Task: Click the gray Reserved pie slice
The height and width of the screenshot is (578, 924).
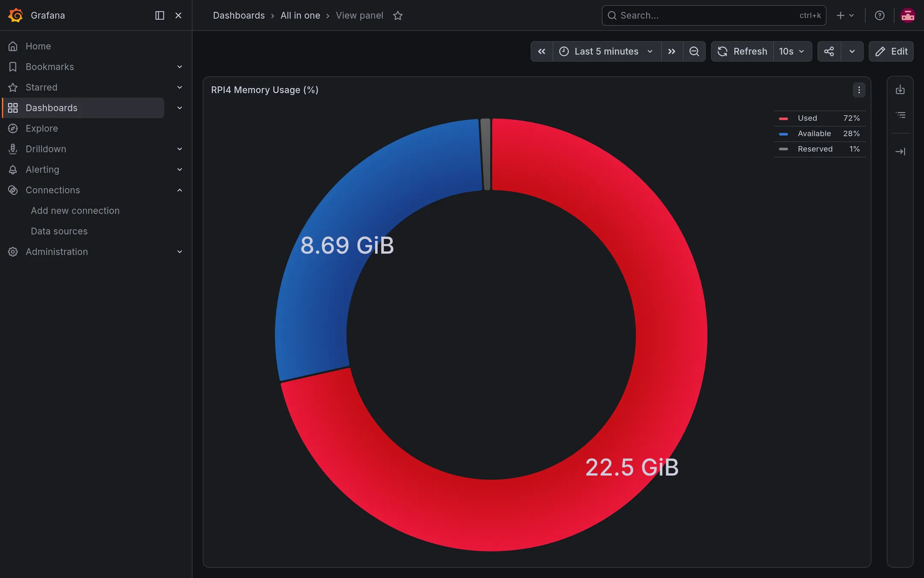Action: tap(486, 154)
